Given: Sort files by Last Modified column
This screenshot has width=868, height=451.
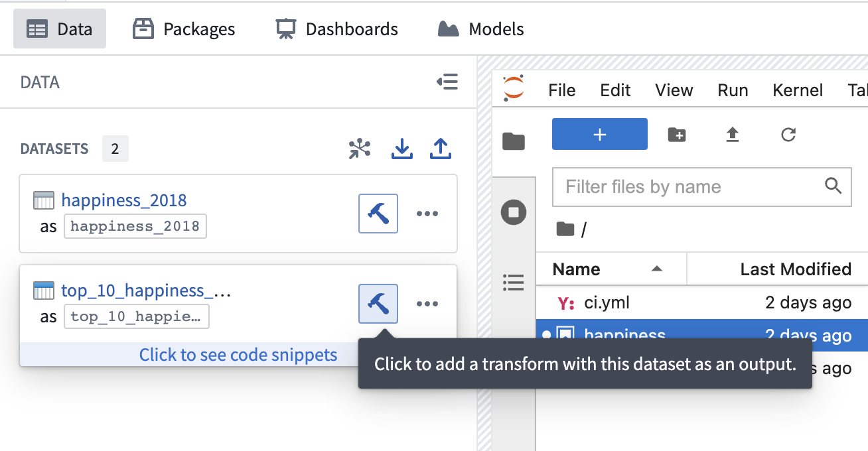Looking at the screenshot, I should click(778, 269).
